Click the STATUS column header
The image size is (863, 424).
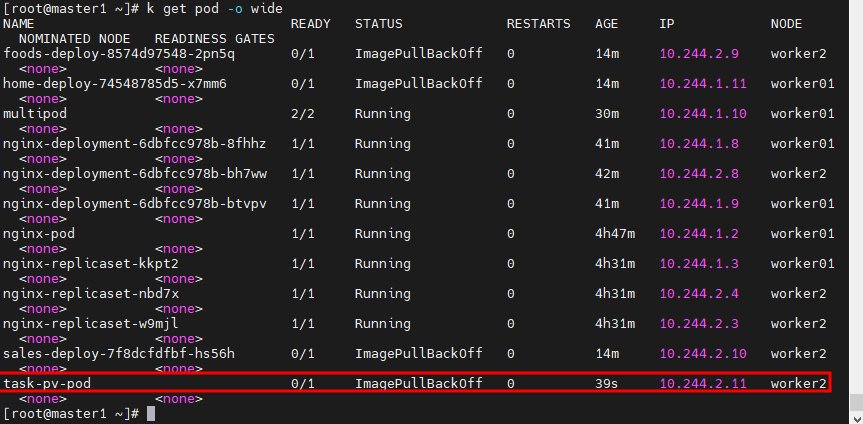click(x=379, y=24)
